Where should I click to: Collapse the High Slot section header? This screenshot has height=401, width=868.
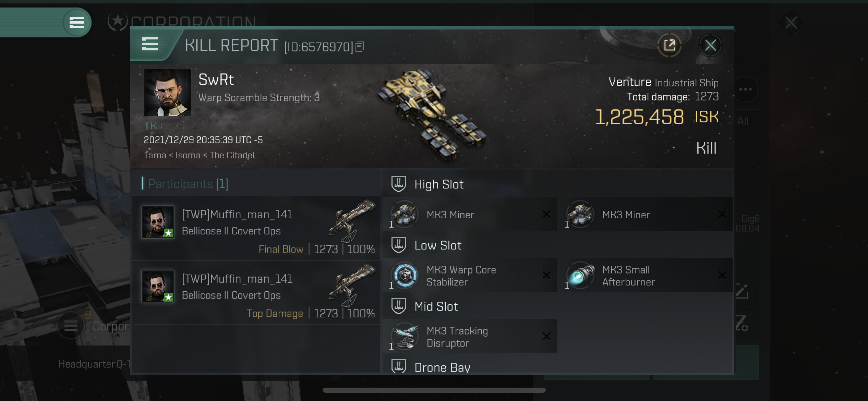(x=557, y=184)
